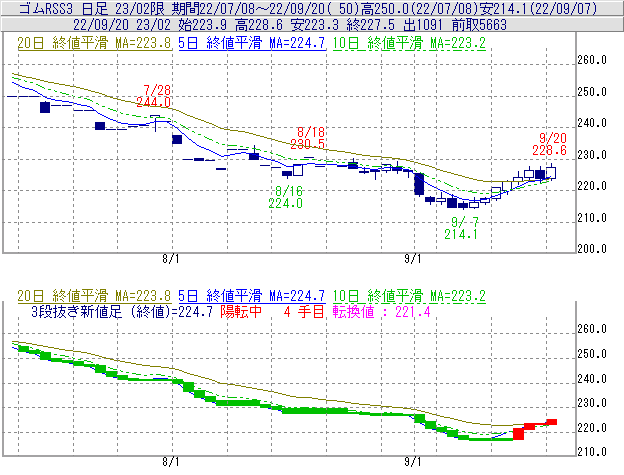Viewport: 624px width, 475px height.
Task: Click the daily low 安223.3 value
Action: 315,25
